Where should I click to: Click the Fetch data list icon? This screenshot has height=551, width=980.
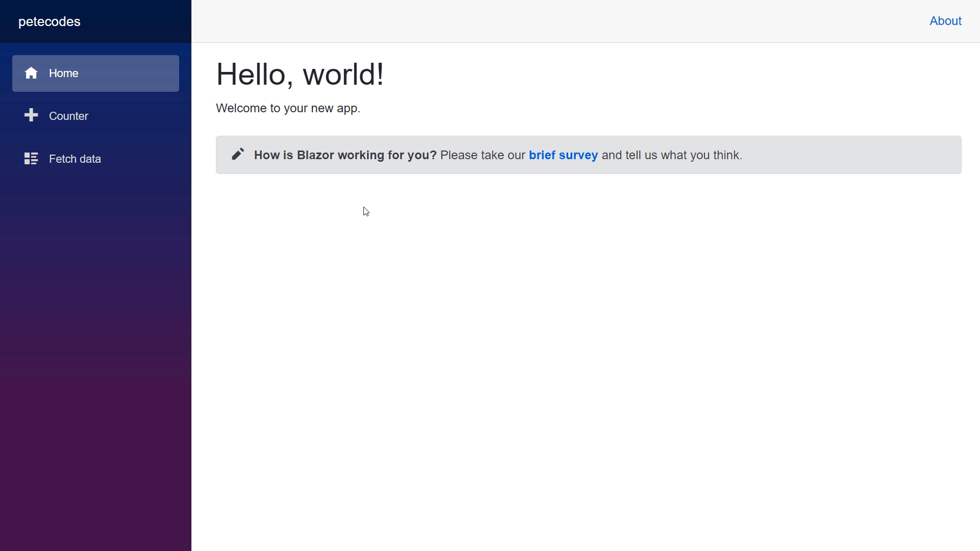pos(31,159)
